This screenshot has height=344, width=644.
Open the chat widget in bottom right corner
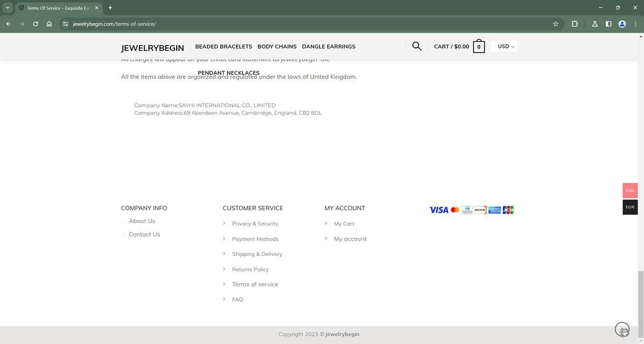pyautogui.click(x=622, y=330)
